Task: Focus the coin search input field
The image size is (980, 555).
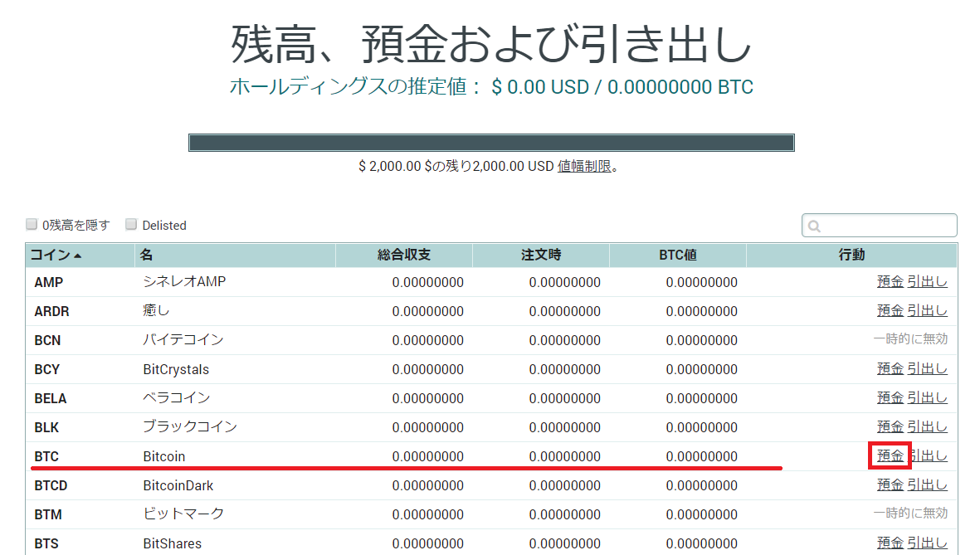Action: [x=888, y=226]
